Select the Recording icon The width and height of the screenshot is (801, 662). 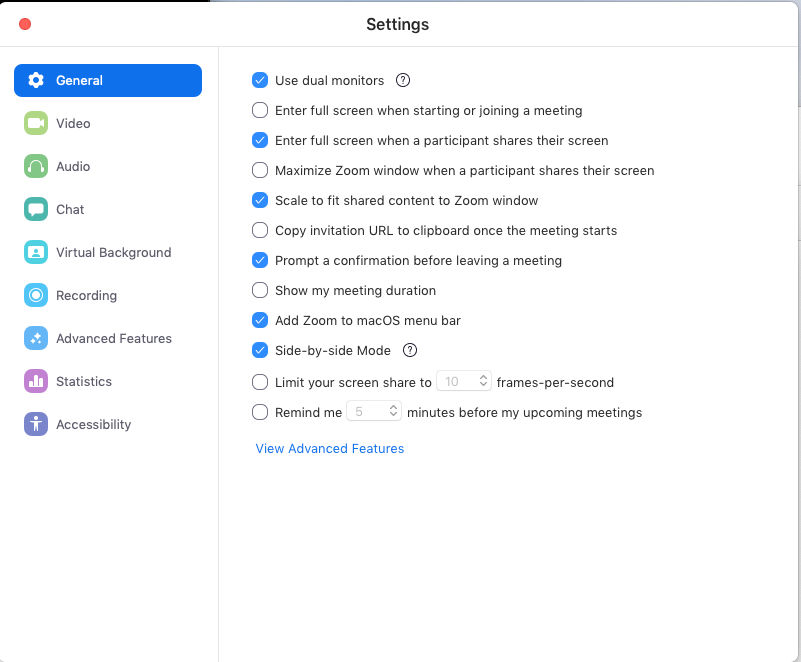pyautogui.click(x=36, y=296)
